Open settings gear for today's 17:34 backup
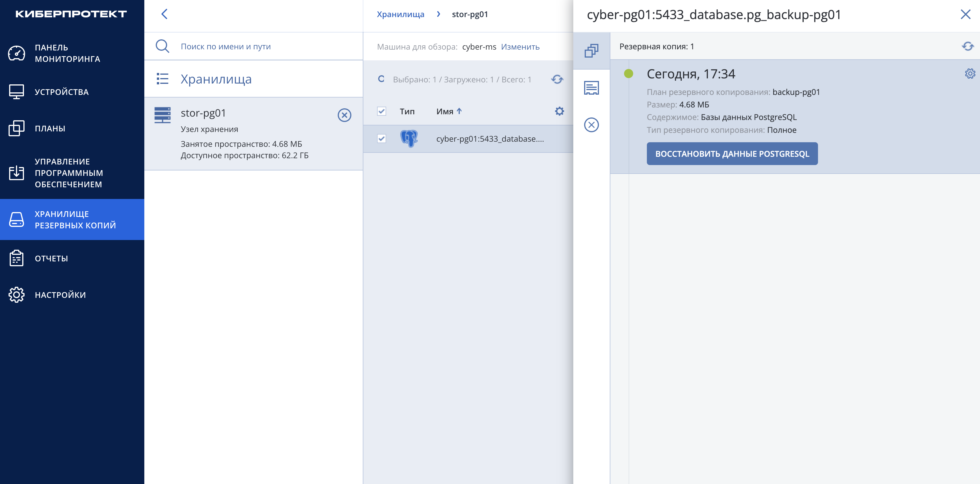The width and height of the screenshot is (980, 484). (x=970, y=73)
